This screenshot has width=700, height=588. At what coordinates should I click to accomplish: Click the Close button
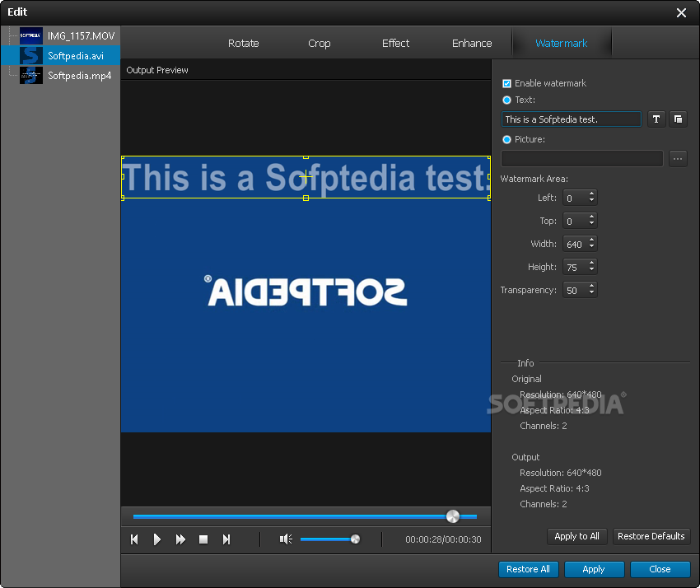tap(660, 569)
